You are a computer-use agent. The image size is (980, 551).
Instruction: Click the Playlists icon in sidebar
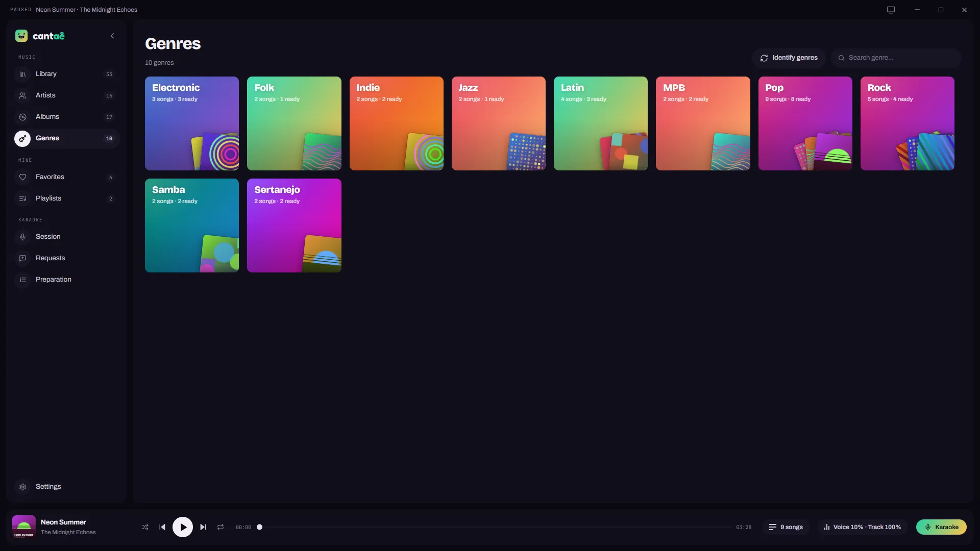pos(22,198)
